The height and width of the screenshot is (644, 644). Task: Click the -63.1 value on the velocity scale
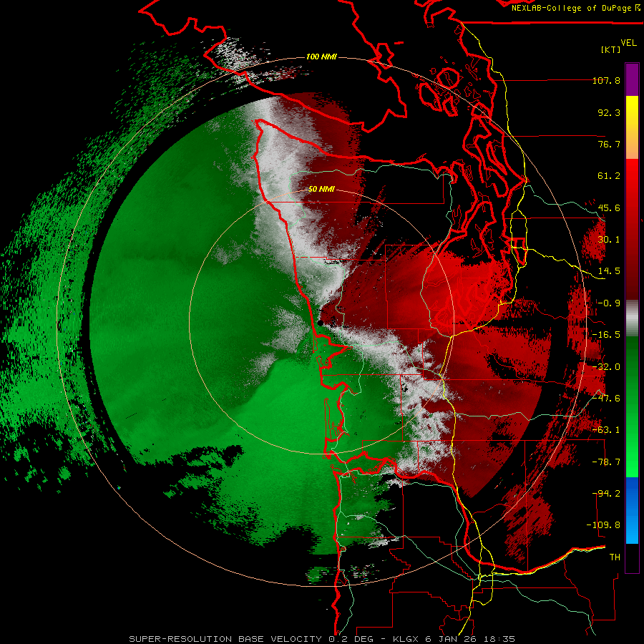pyautogui.click(x=606, y=430)
